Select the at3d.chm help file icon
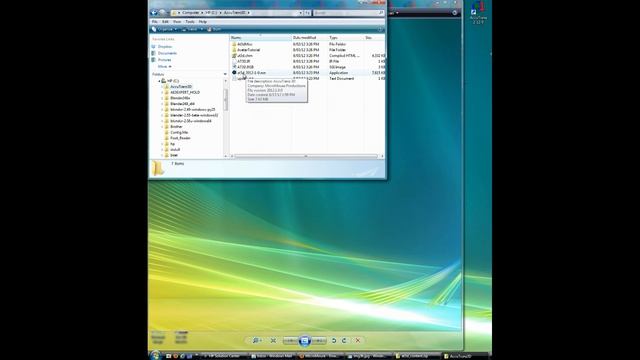640x360 pixels. click(234, 56)
